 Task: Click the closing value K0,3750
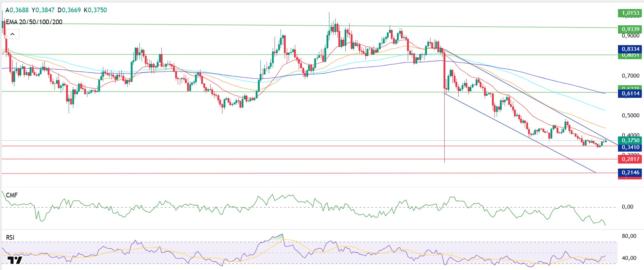coord(95,10)
